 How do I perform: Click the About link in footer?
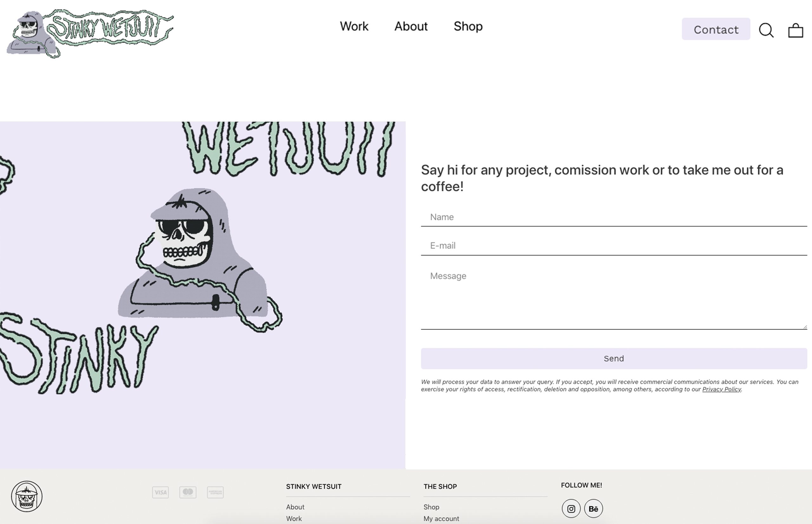(x=295, y=507)
